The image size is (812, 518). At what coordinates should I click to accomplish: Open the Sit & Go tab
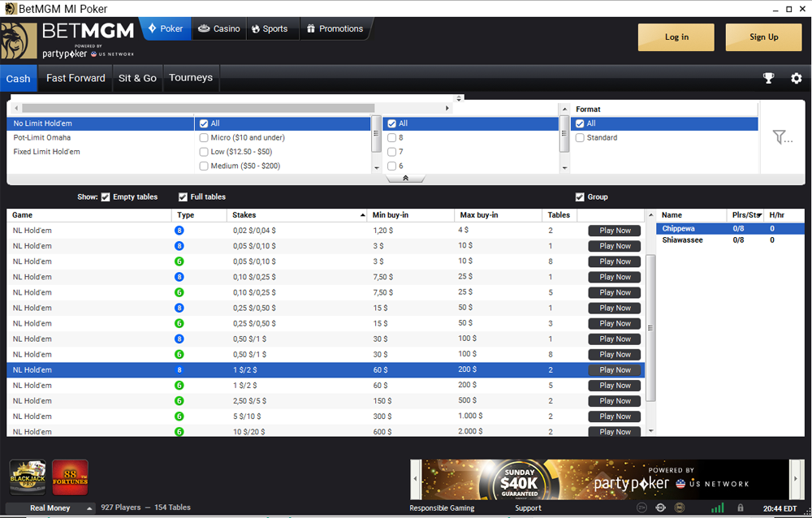pyautogui.click(x=137, y=78)
